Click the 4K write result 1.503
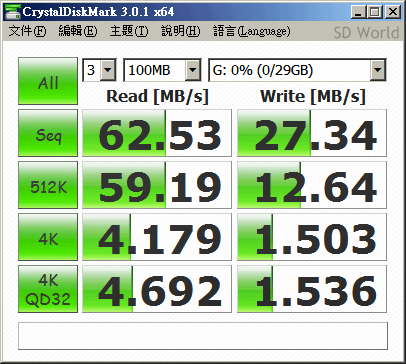This screenshot has width=406, height=364. (312, 237)
